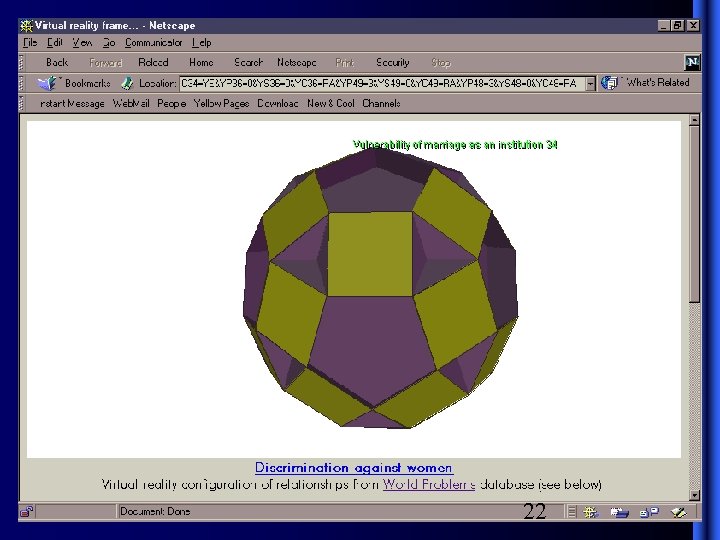The height and width of the screenshot is (540, 720).
Task: Open the WebMail shortcut
Action: [x=131, y=104]
